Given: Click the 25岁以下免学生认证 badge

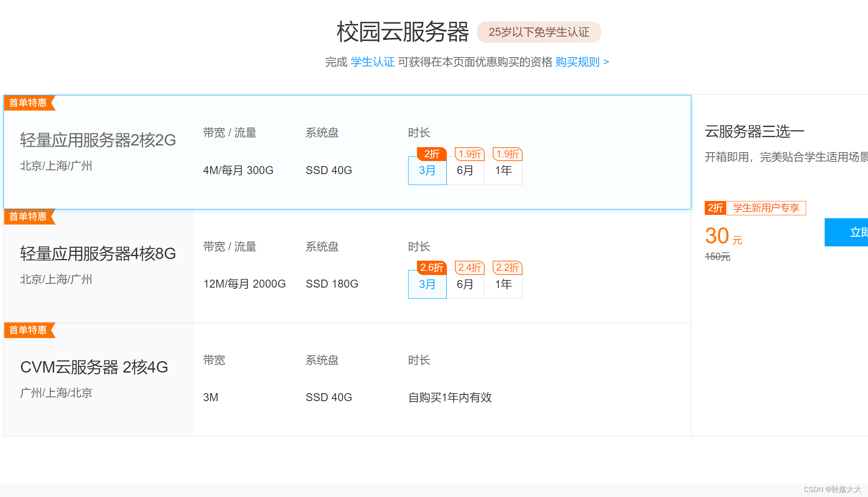Looking at the screenshot, I should click(539, 32).
